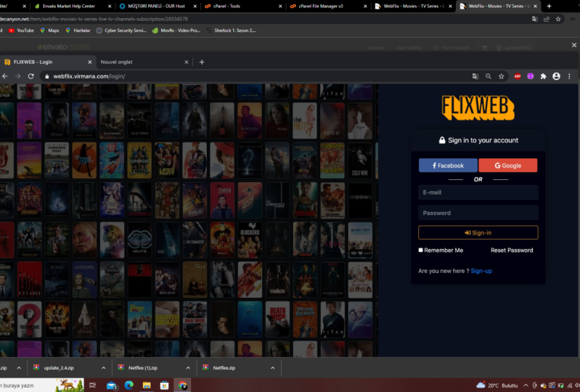Go back using the FLIXWEB browser back arrow
Image resolution: width=580 pixels, height=392 pixels.
(5, 76)
